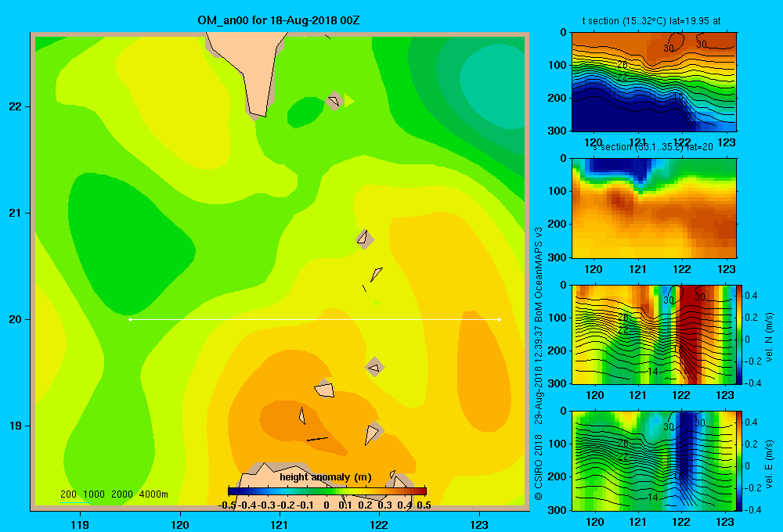Click the "200" depth contour legend entry
Screen dimensions: 783x532
coord(68,494)
